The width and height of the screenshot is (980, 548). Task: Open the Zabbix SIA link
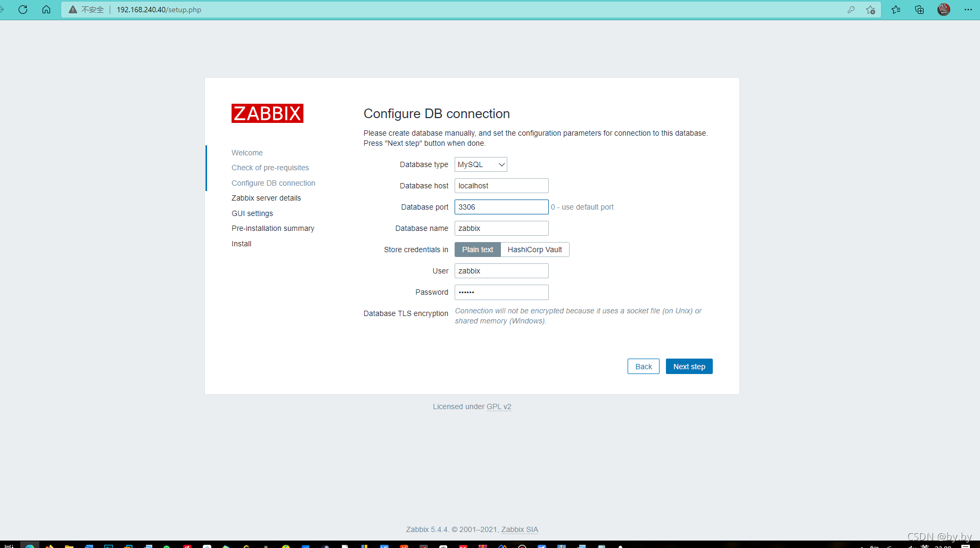point(520,529)
